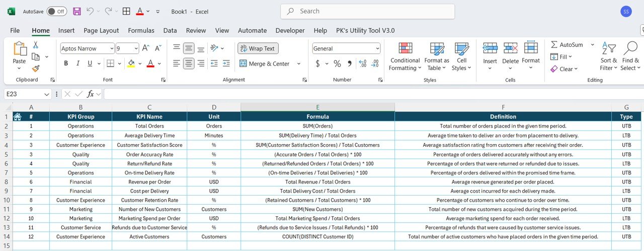Screen dimensions: 644x251
Task: Click the Find & Select button
Action: click(630, 56)
